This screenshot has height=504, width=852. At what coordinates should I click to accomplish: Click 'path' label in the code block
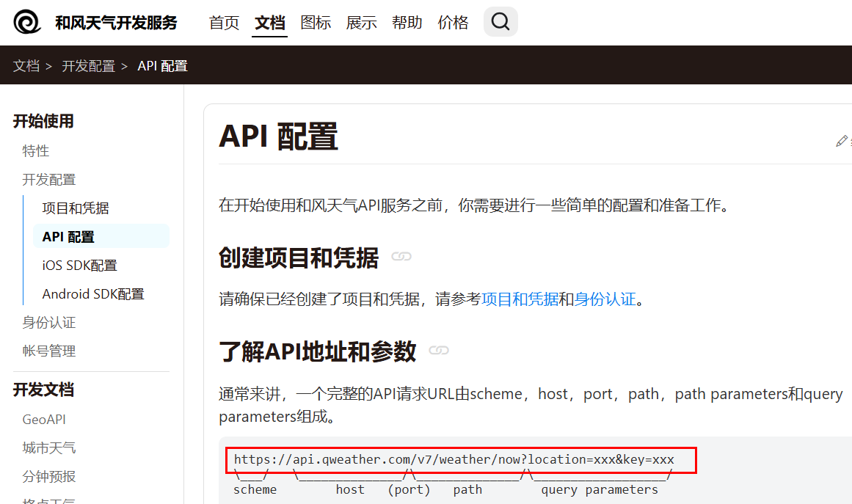tap(467, 490)
